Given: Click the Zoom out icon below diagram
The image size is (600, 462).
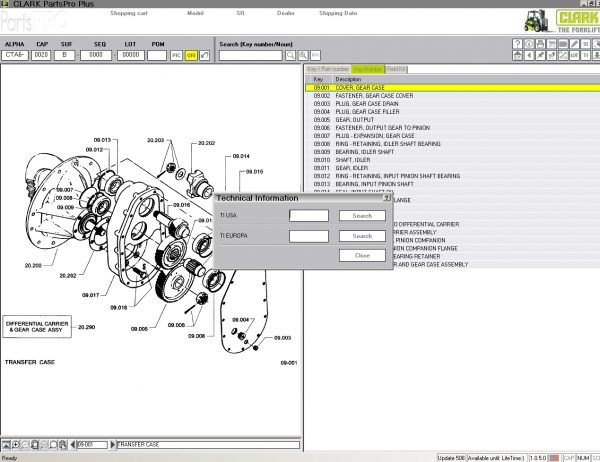Looking at the screenshot, I should [25, 445].
